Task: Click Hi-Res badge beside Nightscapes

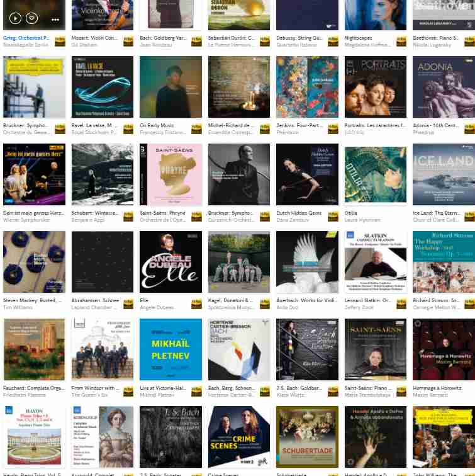Action: point(401,42)
